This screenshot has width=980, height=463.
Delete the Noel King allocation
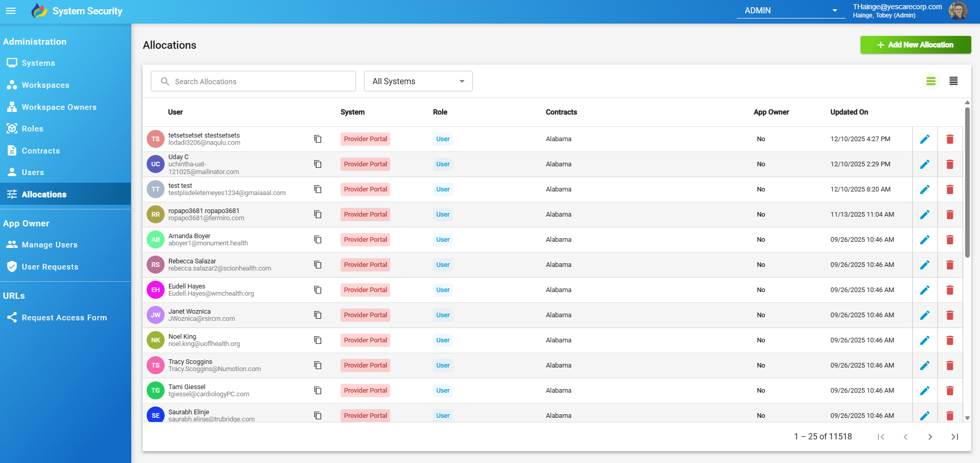[x=950, y=340]
